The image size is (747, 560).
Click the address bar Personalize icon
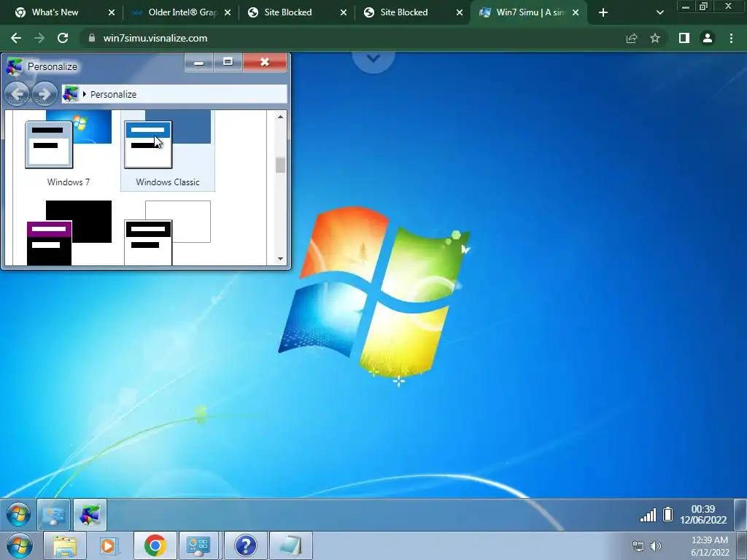71,94
